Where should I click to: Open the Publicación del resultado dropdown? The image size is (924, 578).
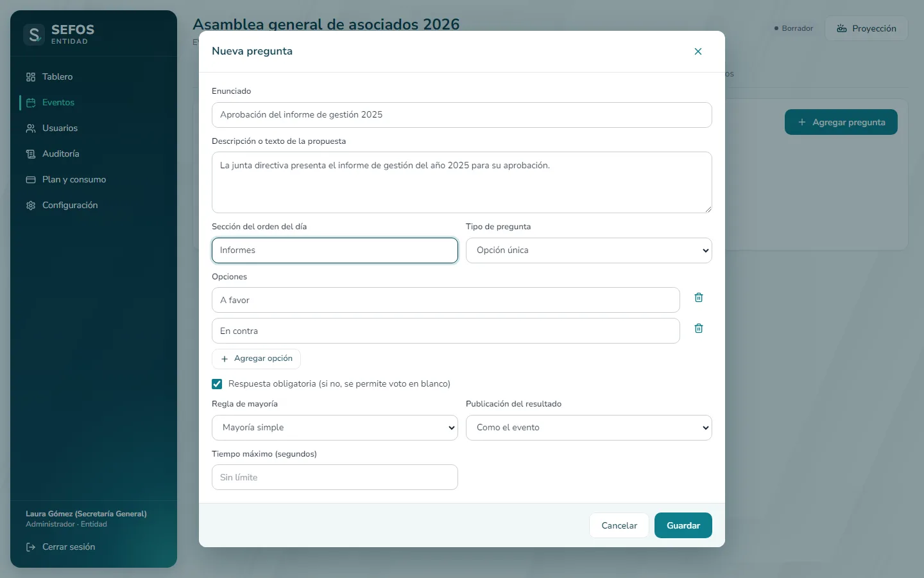(589, 428)
